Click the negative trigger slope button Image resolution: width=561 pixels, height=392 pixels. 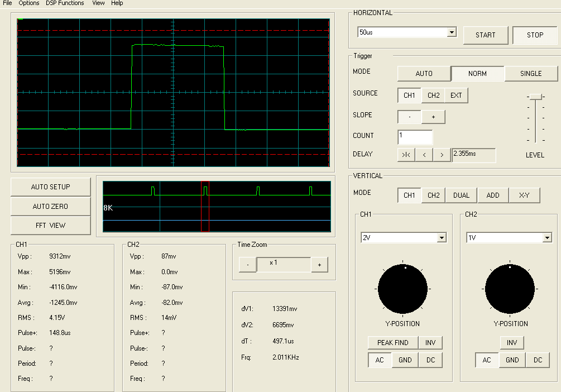[x=409, y=117]
